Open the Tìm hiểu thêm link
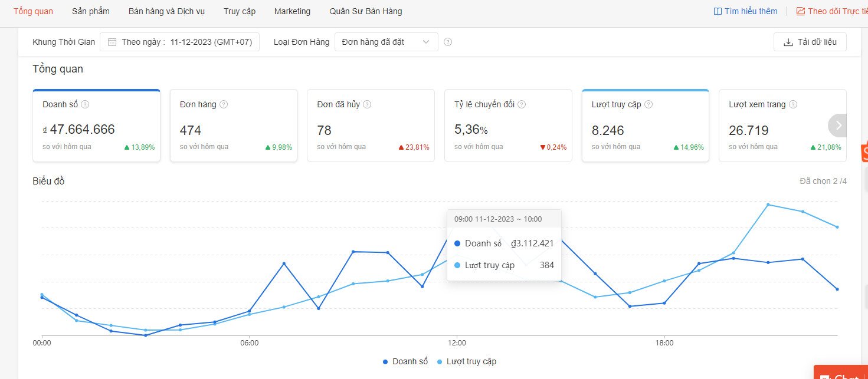Viewport: 868px width, 379px height. pos(745,11)
